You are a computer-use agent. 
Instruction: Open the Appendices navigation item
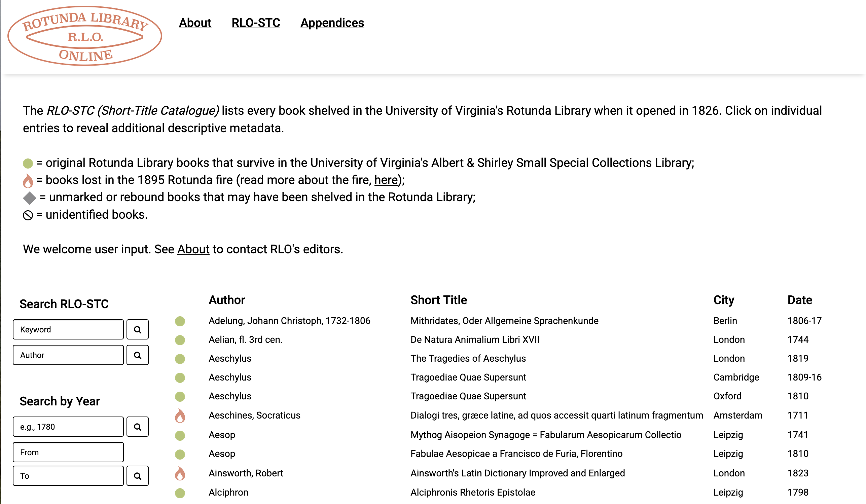(332, 23)
